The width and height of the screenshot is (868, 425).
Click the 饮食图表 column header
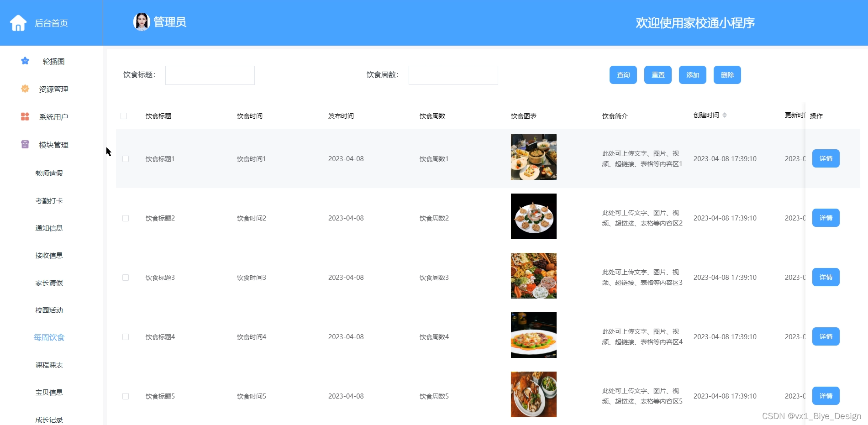click(x=524, y=116)
